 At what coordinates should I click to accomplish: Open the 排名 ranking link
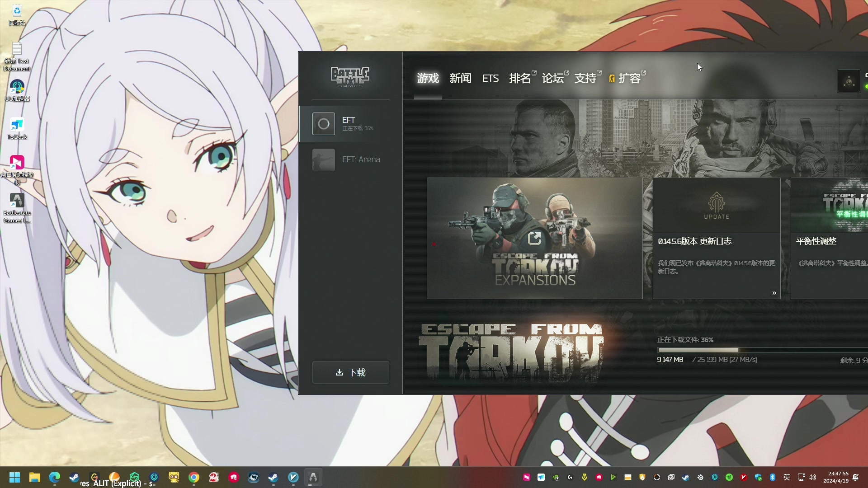520,79
